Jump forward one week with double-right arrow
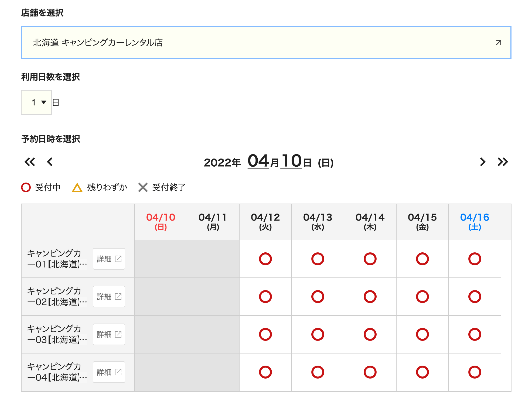The image size is (532, 412). click(503, 162)
